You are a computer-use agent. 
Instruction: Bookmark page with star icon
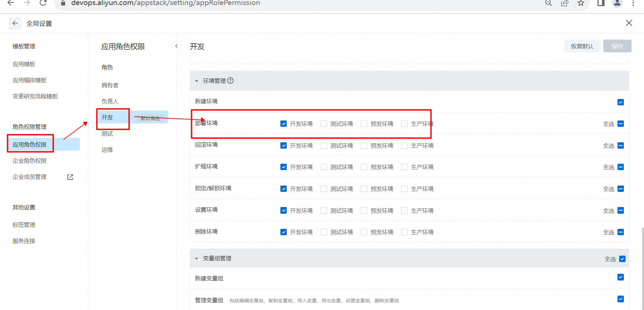(x=581, y=3)
